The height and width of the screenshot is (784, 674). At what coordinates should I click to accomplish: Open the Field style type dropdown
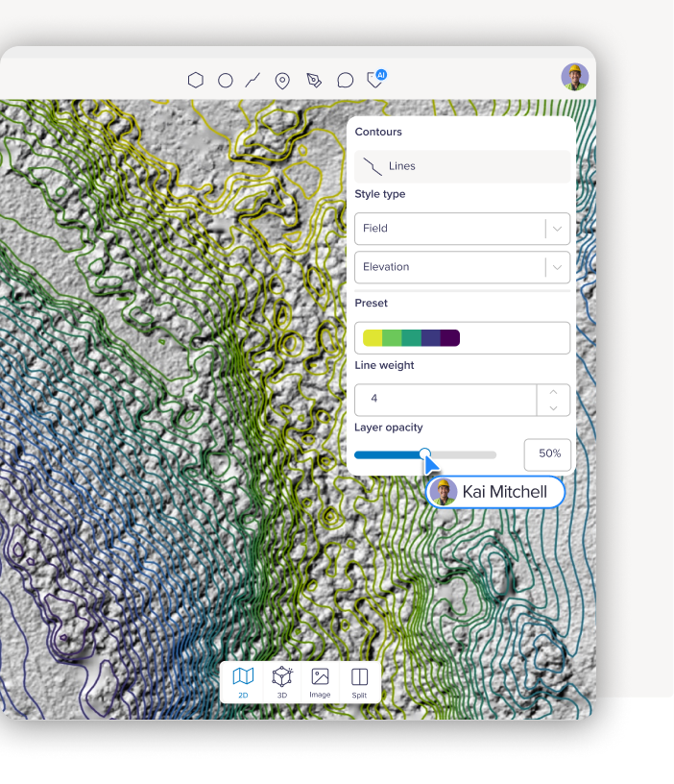click(462, 229)
